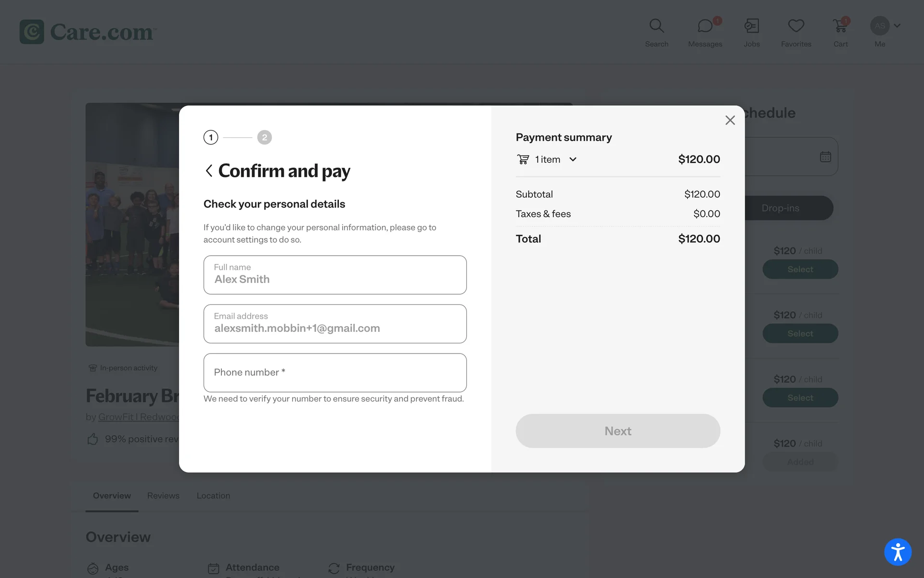Open the Search magnifier icon
The height and width of the screenshot is (578, 924).
coord(656,26)
